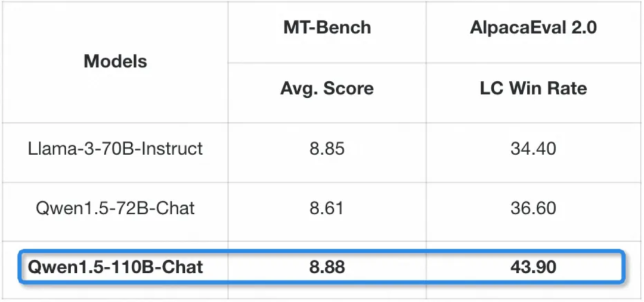Click the LC Win Rate subheader
Viewport: 644px width, 302px height.
point(533,89)
